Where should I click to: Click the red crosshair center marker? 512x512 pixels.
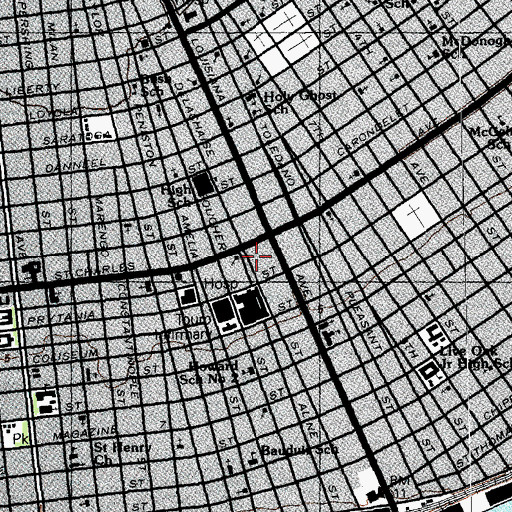pyautogui.click(x=257, y=256)
